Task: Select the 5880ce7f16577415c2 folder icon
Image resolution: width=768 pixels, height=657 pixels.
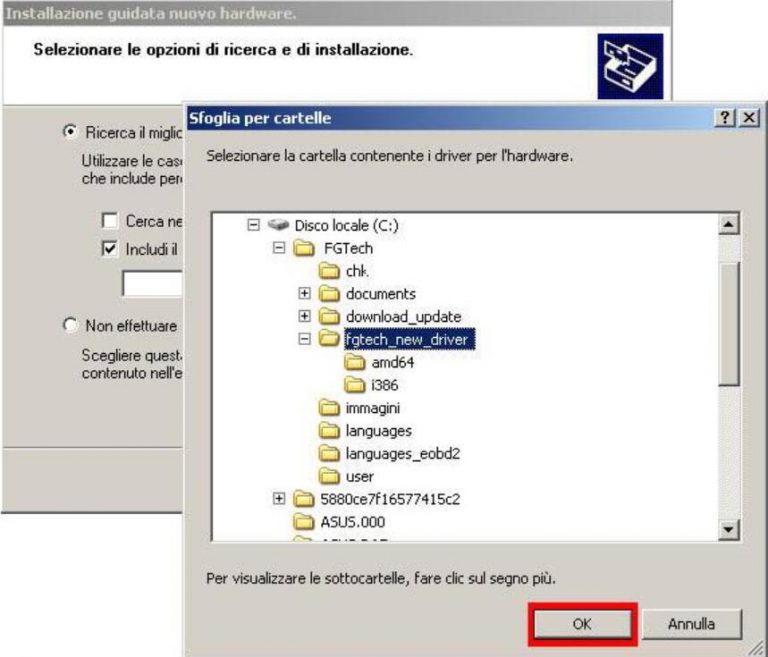Action: click(304, 499)
